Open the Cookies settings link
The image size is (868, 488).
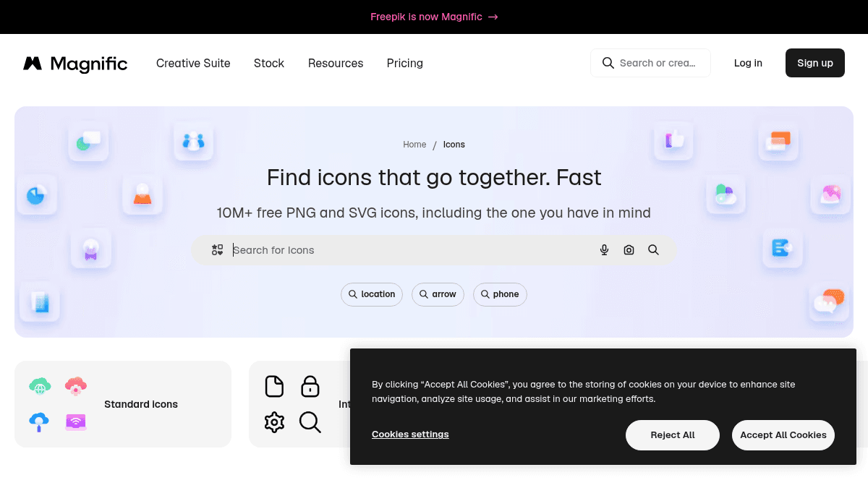(410, 435)
